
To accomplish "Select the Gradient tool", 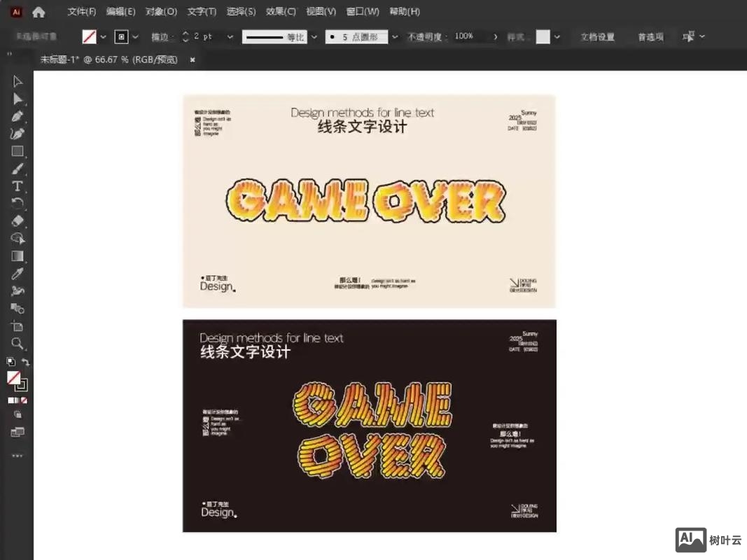I will [19, 255].
